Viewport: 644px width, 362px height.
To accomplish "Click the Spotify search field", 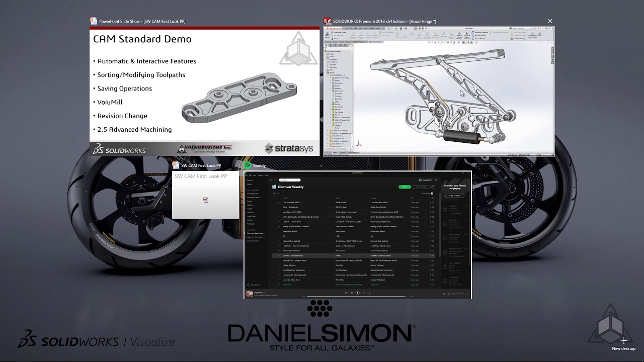I will pos(290,180).
